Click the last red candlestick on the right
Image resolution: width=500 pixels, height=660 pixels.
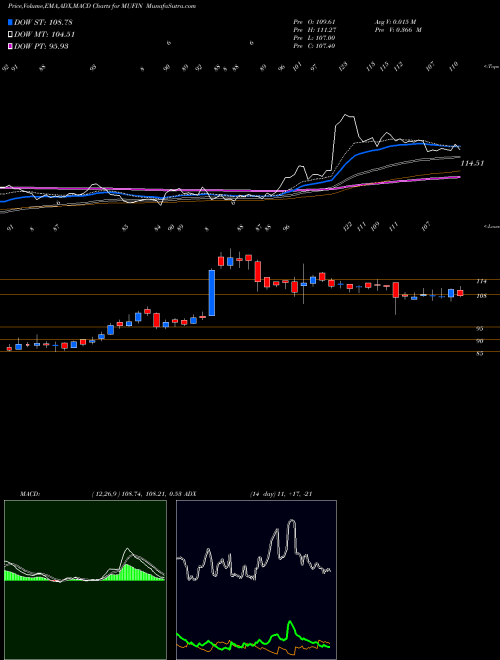click(x=460, y=293)
